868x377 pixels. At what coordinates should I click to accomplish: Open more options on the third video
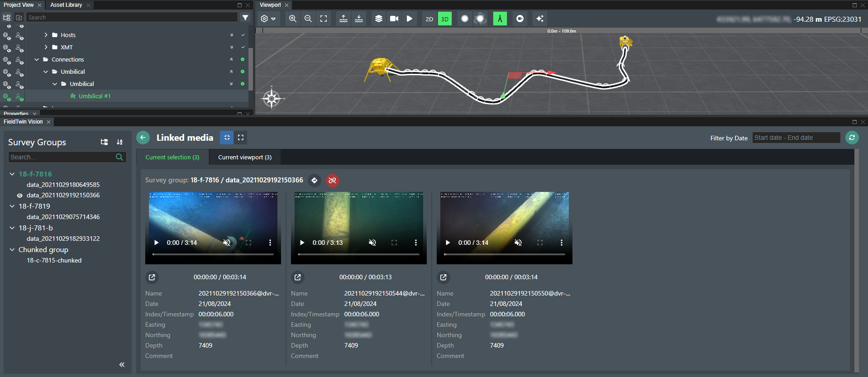click(562, 243)
